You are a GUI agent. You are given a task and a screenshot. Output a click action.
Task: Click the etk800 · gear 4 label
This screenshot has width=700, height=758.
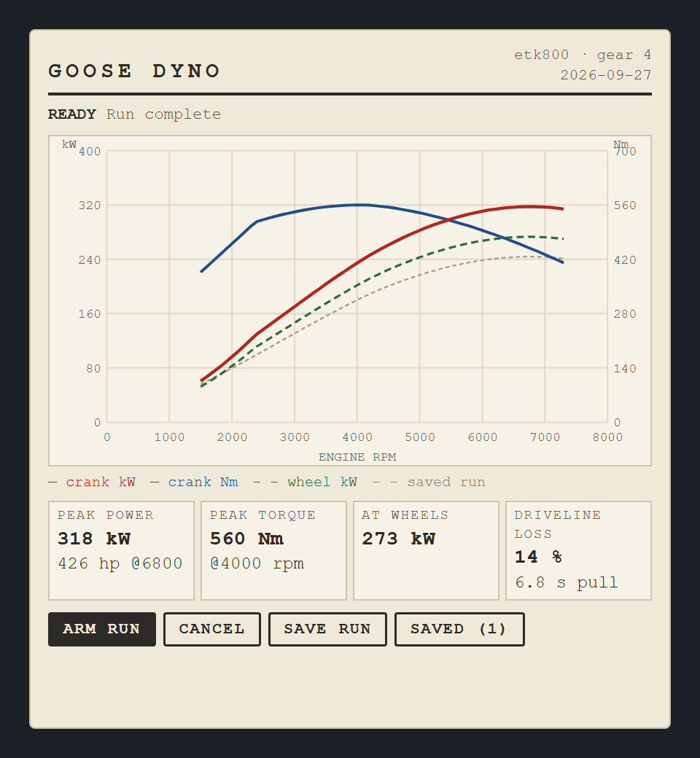583,55
